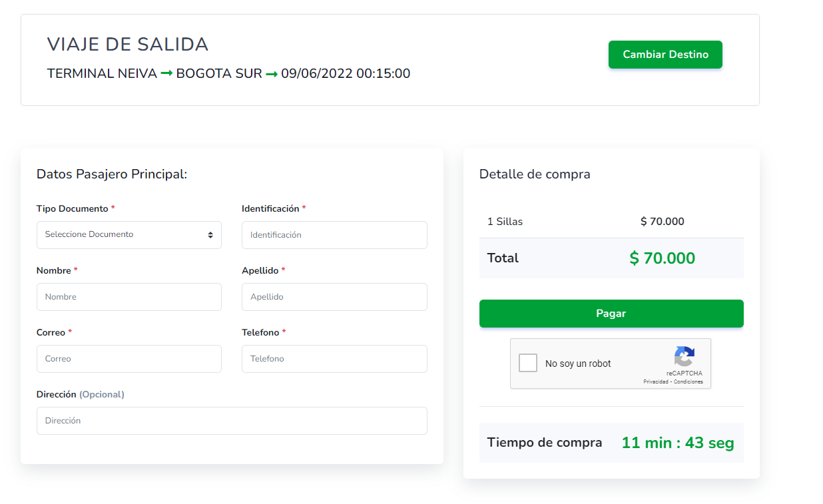Focus the Telefono input field
This screenshot has width=823, height=504.
point(334,359)
